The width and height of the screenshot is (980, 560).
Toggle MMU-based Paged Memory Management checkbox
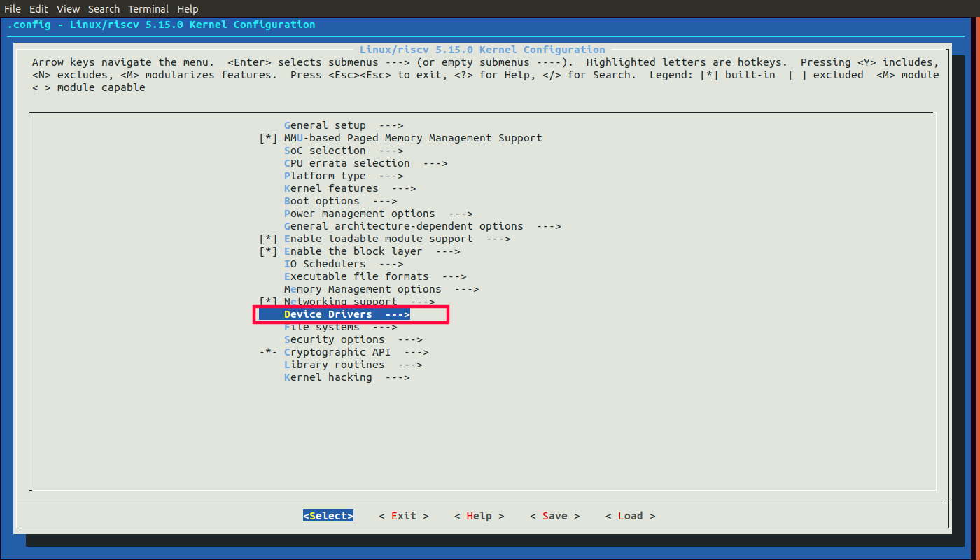(x=269, y=138)
